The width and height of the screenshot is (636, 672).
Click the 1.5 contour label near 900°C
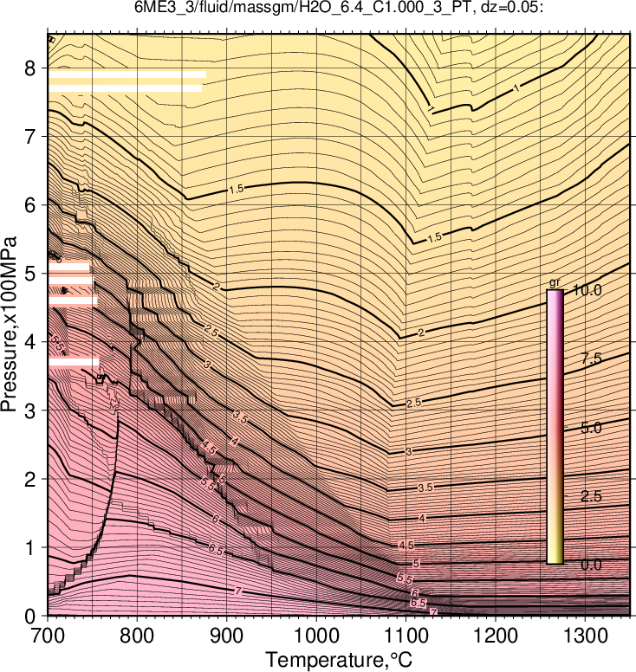(x=237, y=189)
